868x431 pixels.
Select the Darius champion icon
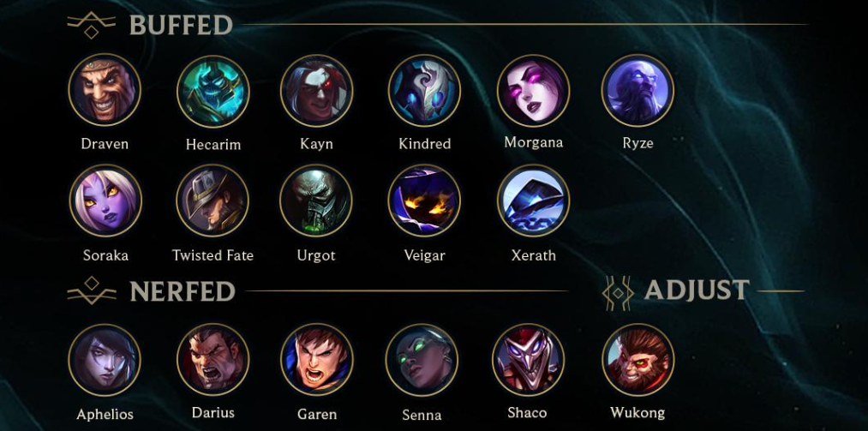tap(213, 360)
